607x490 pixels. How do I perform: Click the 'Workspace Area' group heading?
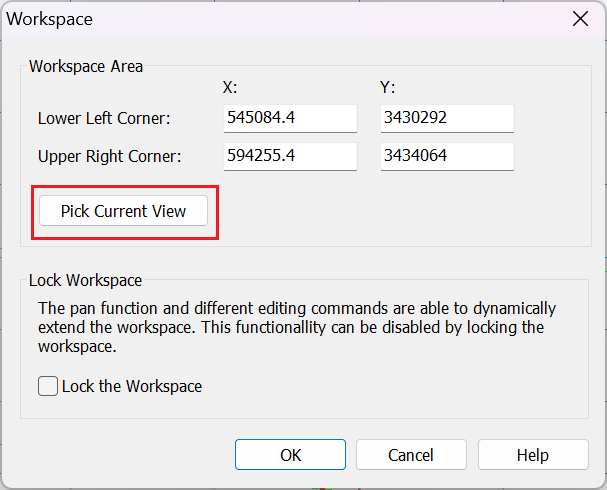click(86, 67)
